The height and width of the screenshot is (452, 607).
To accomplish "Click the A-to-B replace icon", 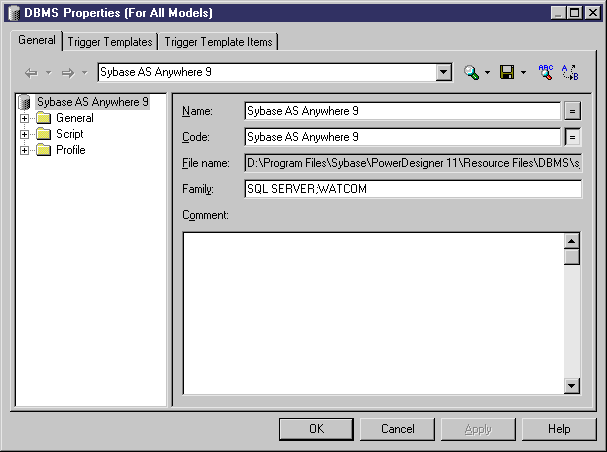I will [x=570, y=72].
